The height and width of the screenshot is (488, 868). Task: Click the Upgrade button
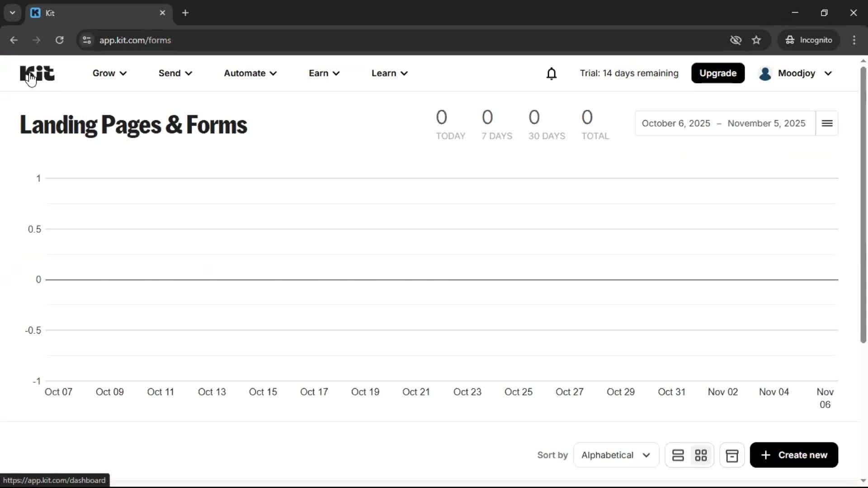[718, 73]
